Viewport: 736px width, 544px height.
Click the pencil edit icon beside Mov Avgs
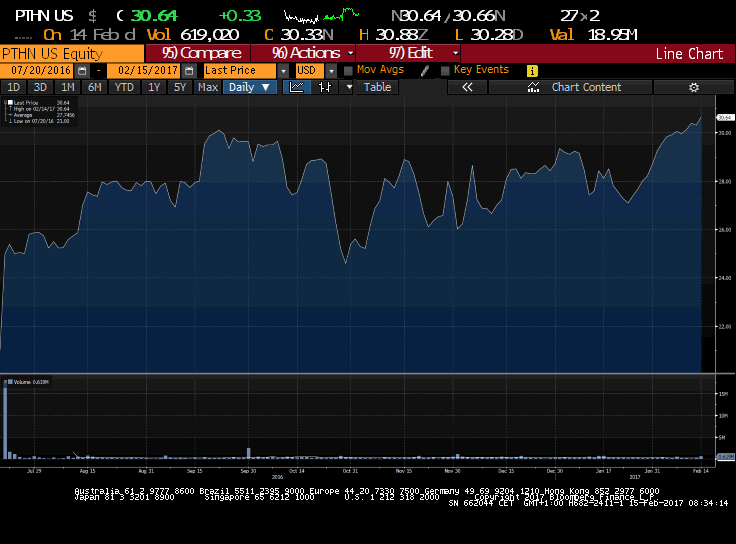425,70
